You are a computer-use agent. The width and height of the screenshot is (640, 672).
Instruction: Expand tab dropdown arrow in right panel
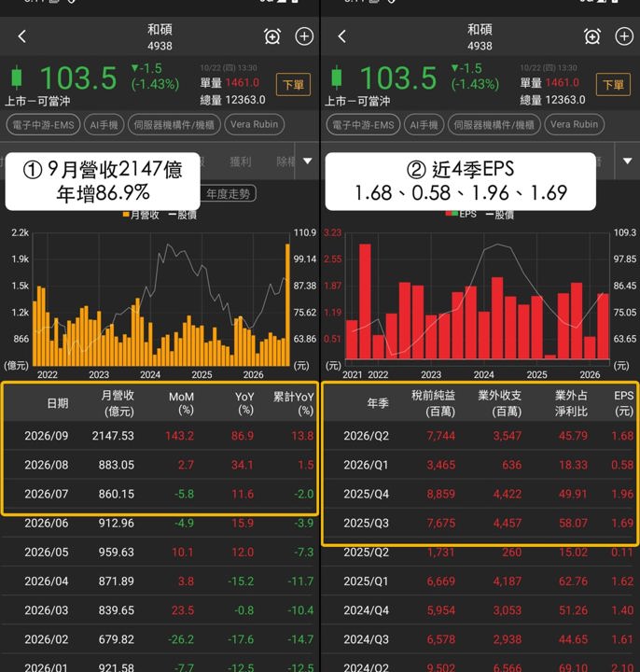pos(628,161)
